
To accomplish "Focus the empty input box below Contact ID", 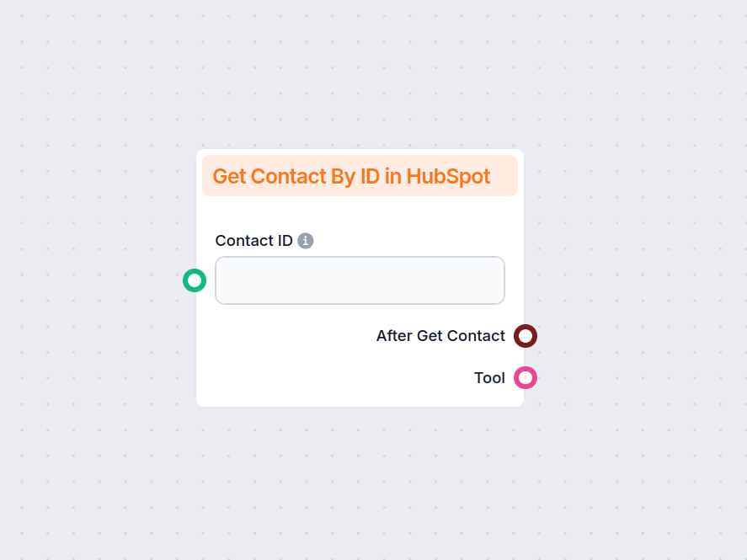I will [x=360, y=280].
